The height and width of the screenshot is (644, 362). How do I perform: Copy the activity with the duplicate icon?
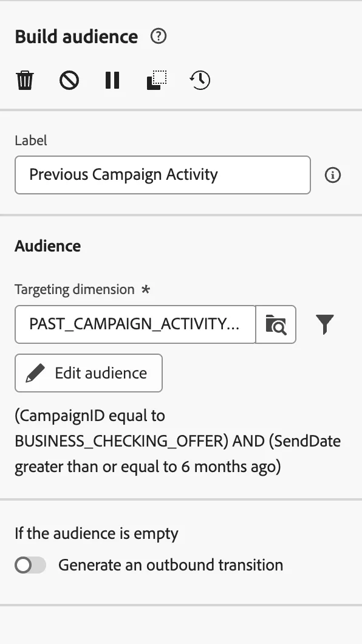point(156,80)
